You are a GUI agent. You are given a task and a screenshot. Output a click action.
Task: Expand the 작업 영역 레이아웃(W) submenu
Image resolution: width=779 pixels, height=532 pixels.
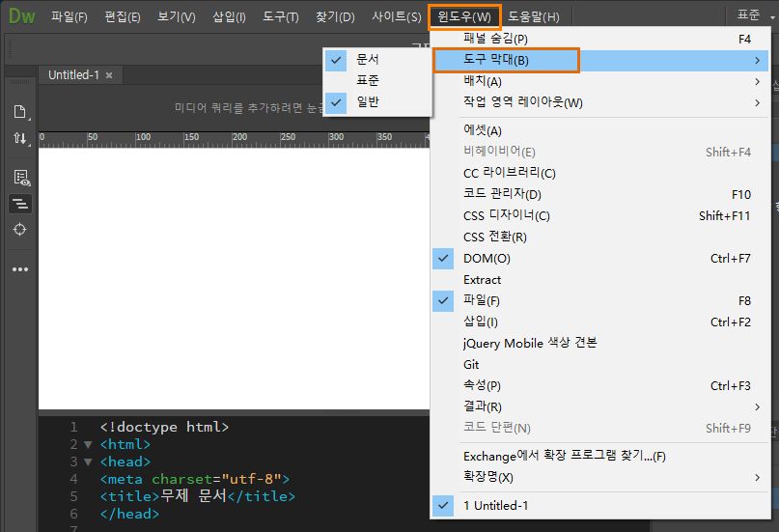coord(600,102)
